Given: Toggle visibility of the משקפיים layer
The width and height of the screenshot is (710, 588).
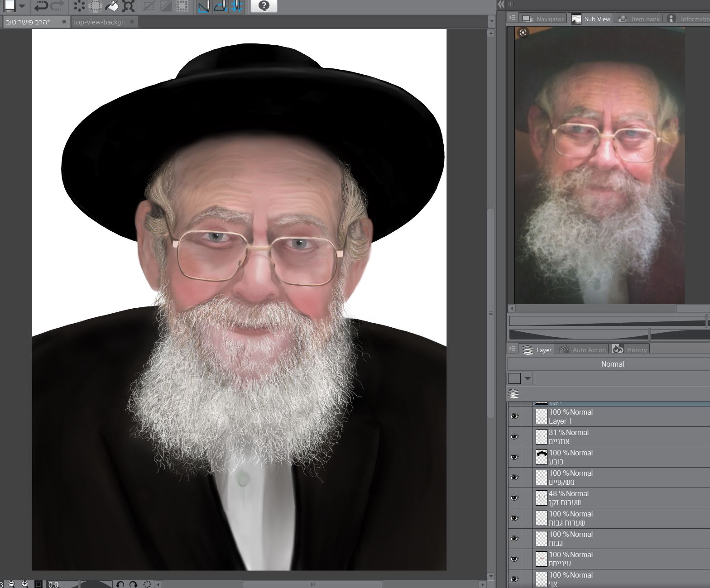Looking at the screenshot, I should 514,478.
